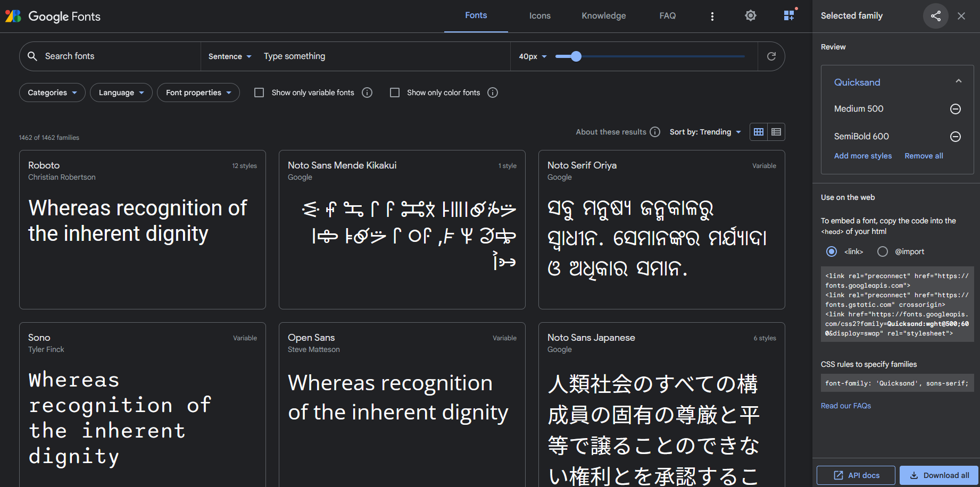Go to the Fonts tab

click(x=476, y=16)
